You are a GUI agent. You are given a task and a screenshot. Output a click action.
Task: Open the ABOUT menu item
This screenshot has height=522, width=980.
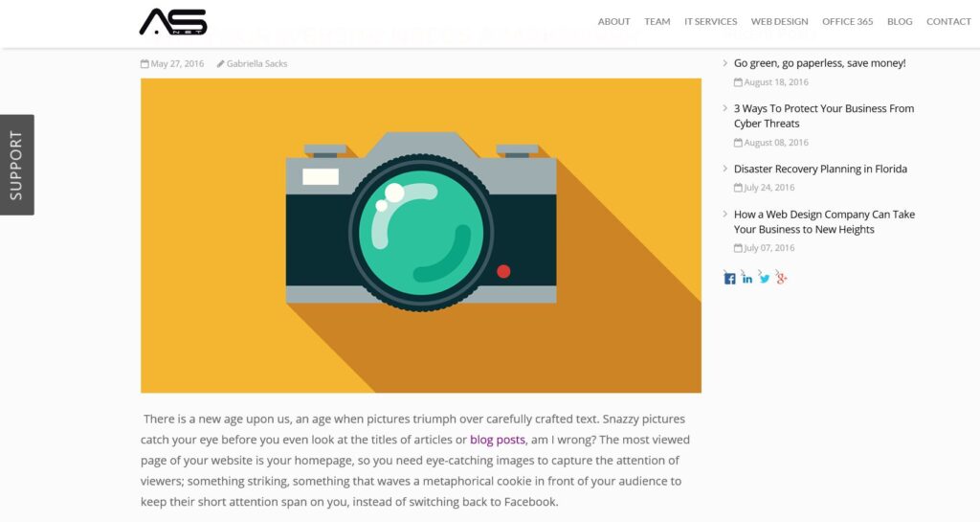click(613, 22)
